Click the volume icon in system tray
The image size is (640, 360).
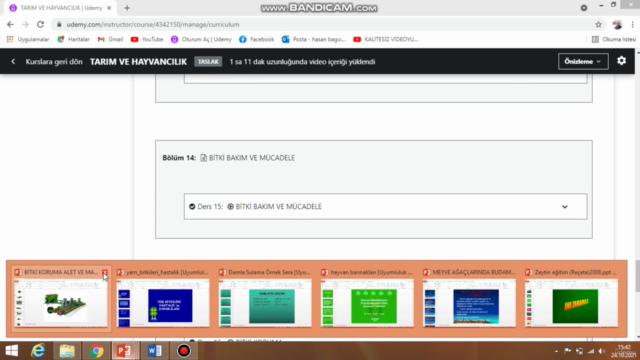[x=602, y=351]
